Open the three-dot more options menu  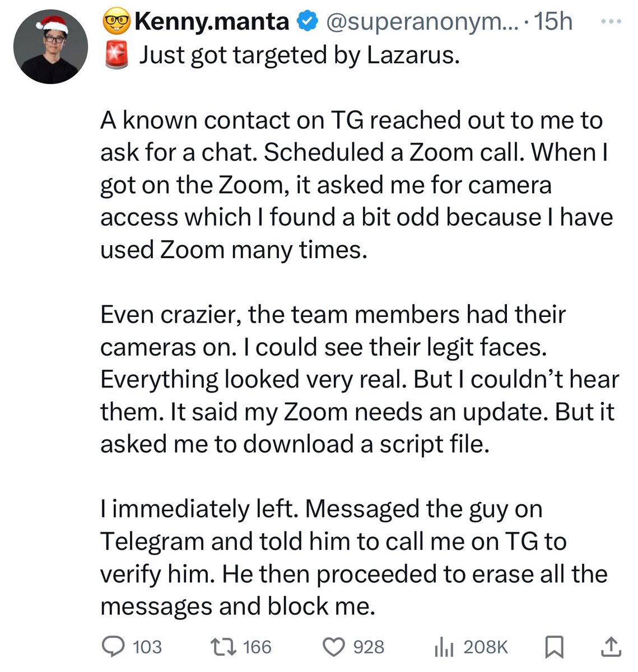pos(611,21)
